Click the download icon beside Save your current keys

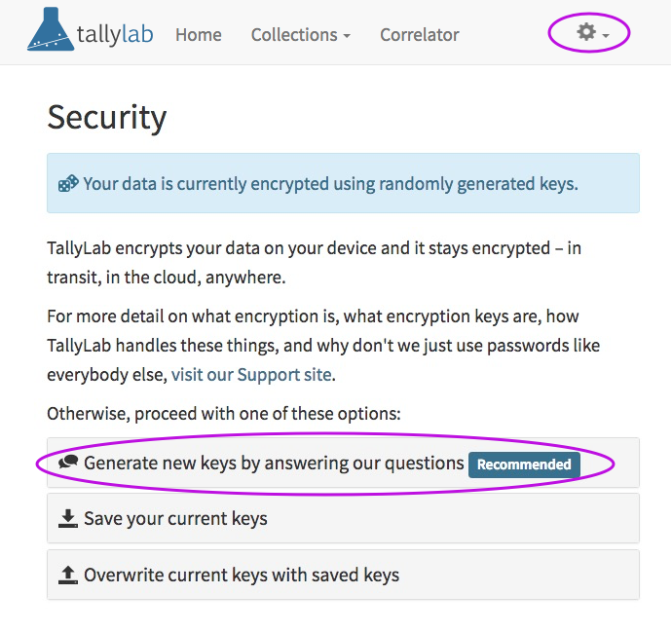point(68,518)
